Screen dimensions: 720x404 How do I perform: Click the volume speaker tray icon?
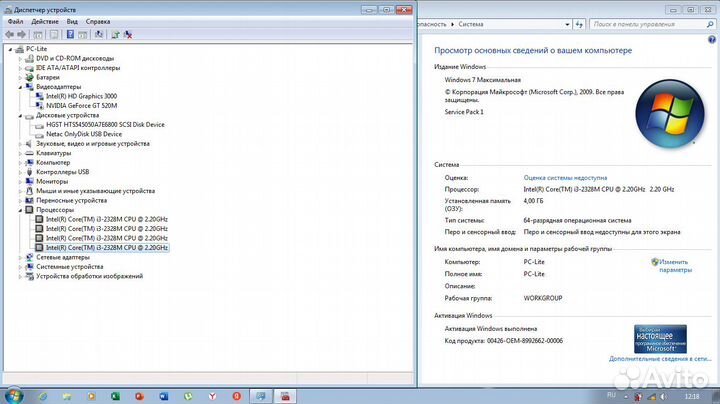[x=664, y=396]
